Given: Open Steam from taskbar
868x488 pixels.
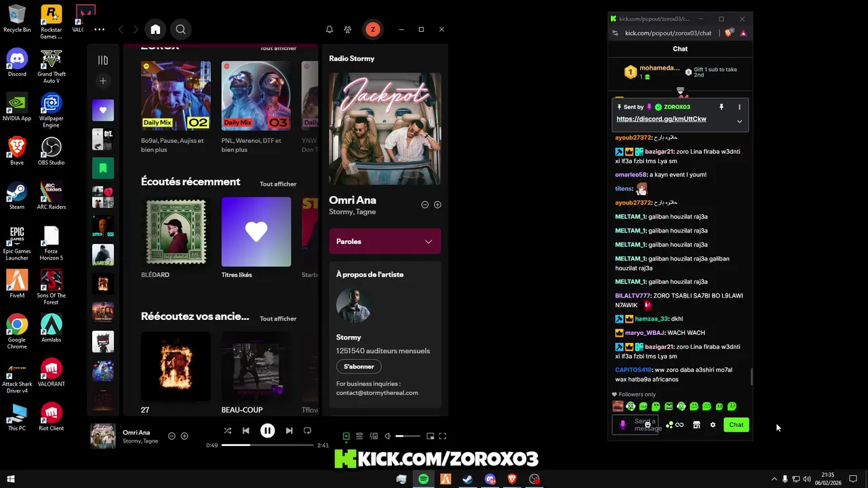Looking at the screenshot, I should [468, 479].
